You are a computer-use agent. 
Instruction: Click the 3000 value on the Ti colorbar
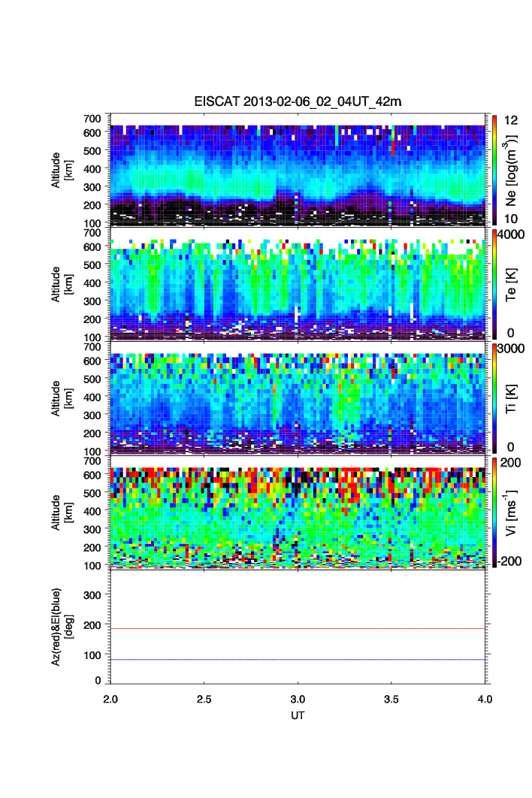tap(511, 349)
